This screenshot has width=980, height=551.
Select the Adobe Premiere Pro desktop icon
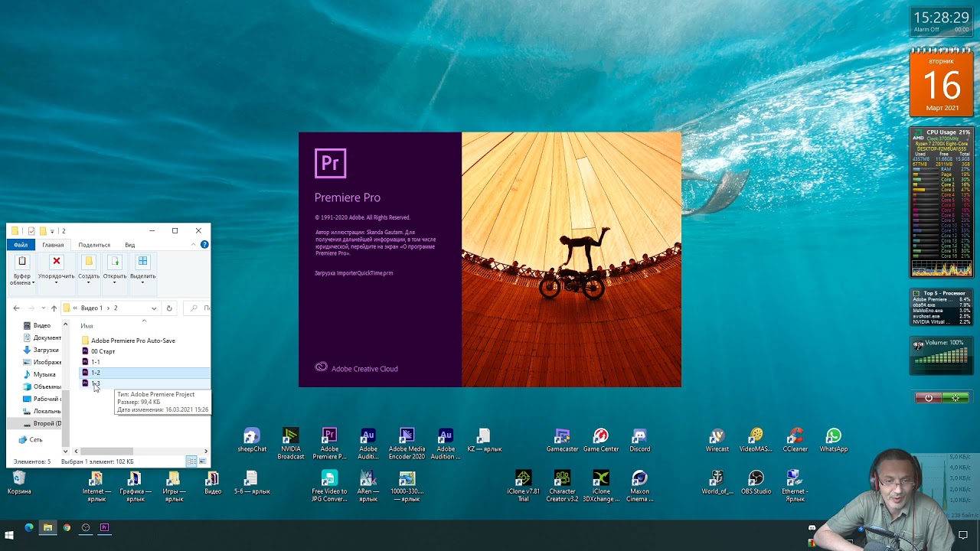point(329,444)
